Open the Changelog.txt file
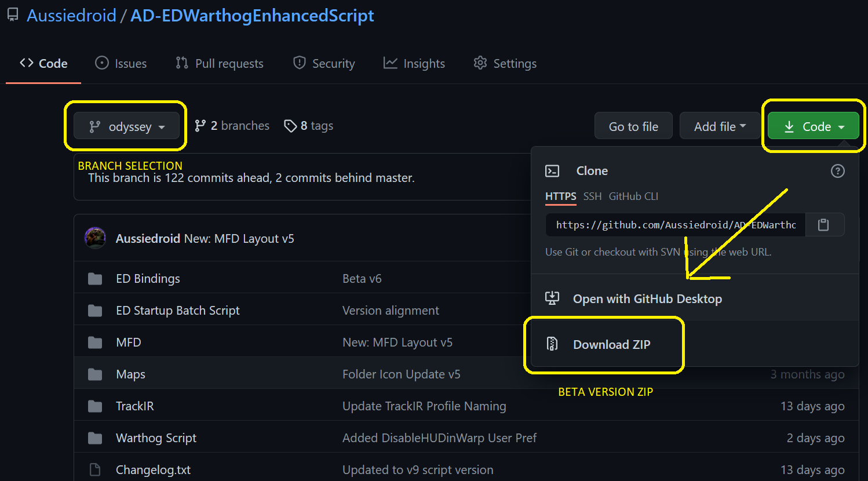 pos(153,470)
